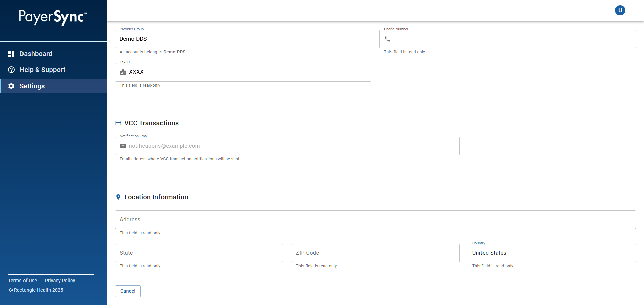Click 'This field is read-only' under Phone Number
The width and height of the screenshot is (644, 305).
click(405, 52)
